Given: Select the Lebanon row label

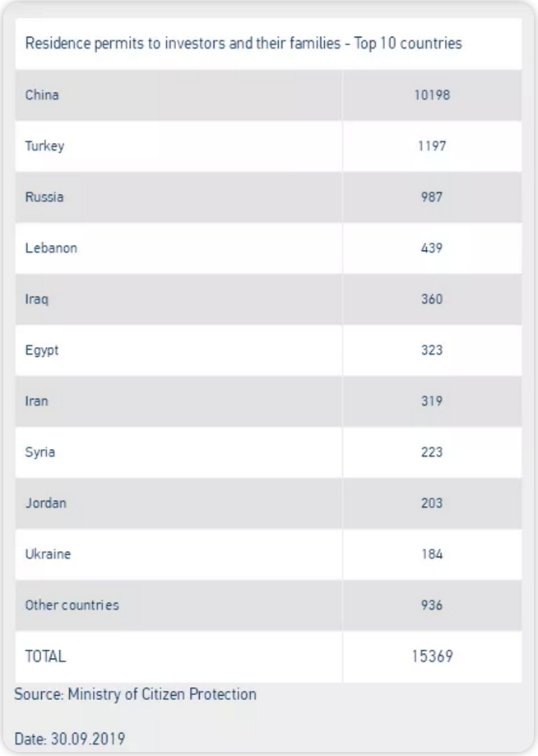Looking at the screenshot, I should tap(51, 248).
